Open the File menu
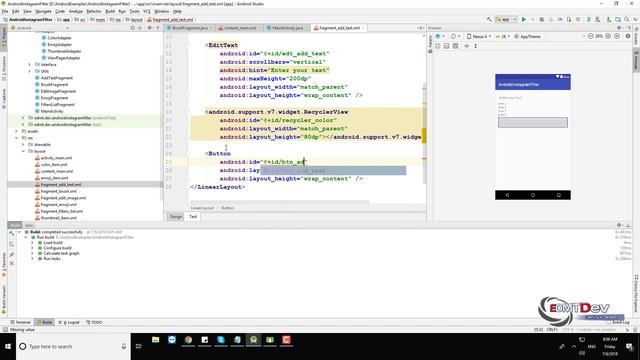Screen dimensions: 640x360 click(5, 11)
